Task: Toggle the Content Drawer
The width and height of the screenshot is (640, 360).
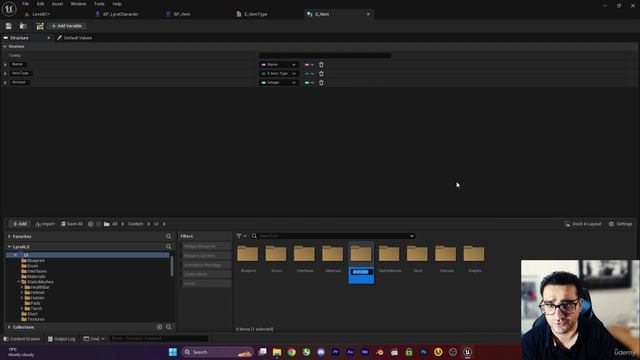Action: coord(22,339)
